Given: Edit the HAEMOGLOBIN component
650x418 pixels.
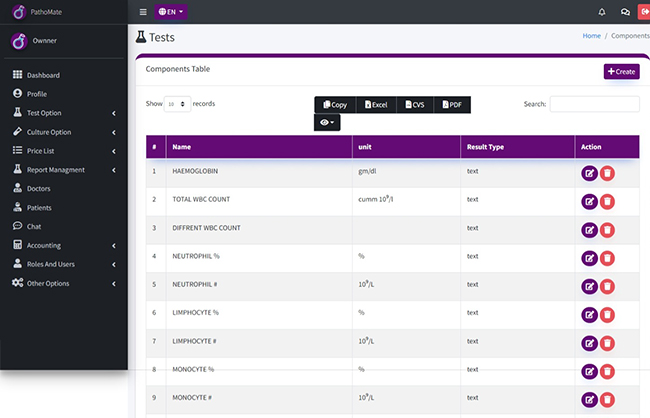Looking at the screenshot, I should (589, 173).
